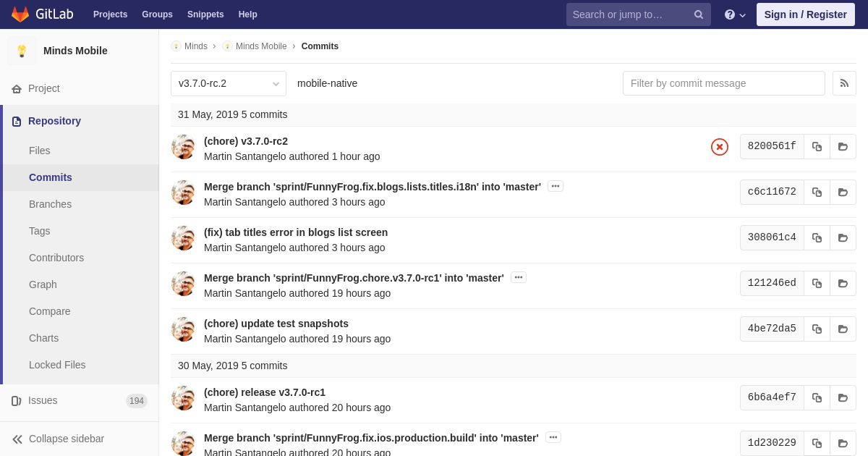Browse files for commit c6c11672
Screen dimensions: 868x456
coord(843,192)
